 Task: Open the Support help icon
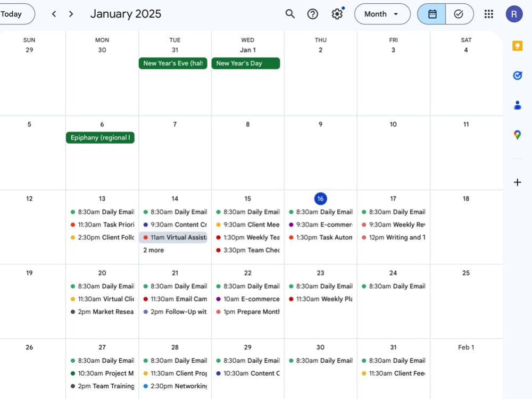(x=312, y=14)
